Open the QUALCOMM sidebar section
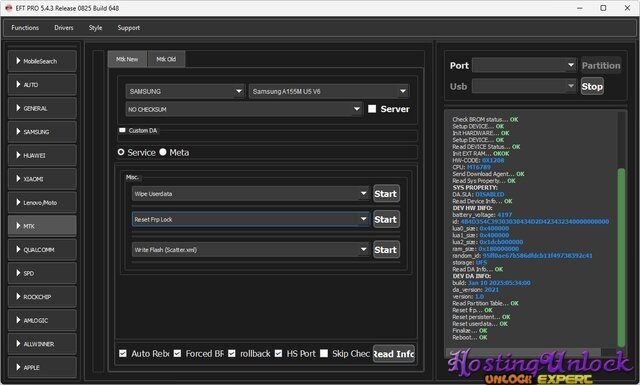This screenshot has width=640, height=385. 42,249
